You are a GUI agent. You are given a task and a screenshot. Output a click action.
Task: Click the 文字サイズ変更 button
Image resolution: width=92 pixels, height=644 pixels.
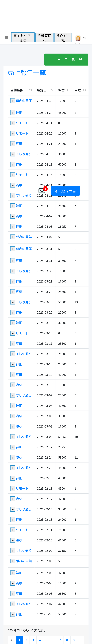[23, 38]
